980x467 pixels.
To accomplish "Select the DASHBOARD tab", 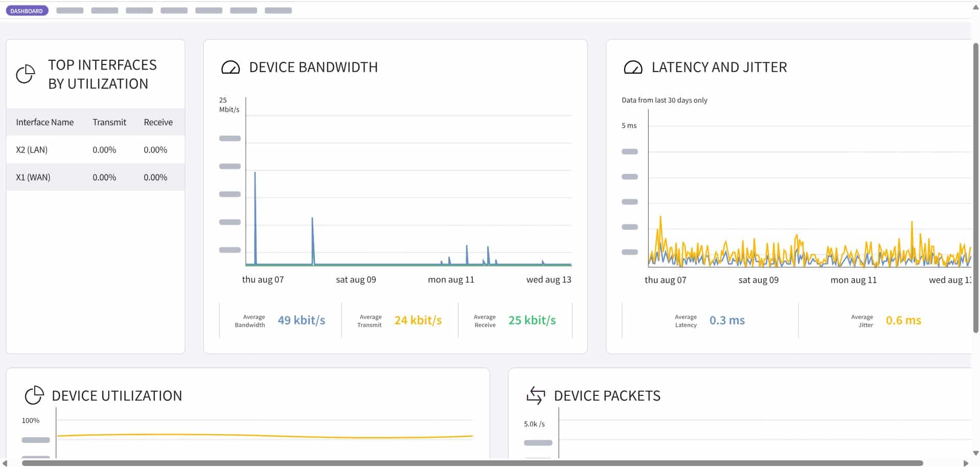I will click(x=27, y=10).
